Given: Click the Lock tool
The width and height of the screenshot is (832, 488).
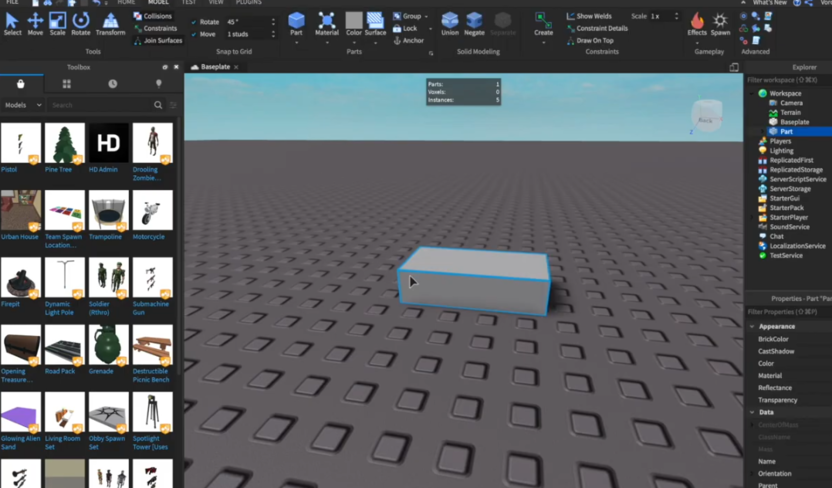Looking at the screenshot, I should (x=405, y=28).
